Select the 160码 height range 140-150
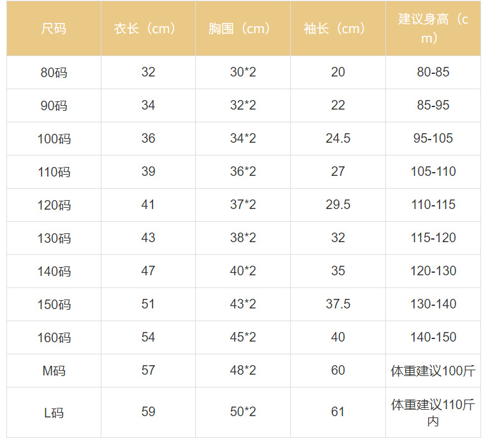This screenshot has height=448, width=504. pyautogui.click(x=433, y=337)
